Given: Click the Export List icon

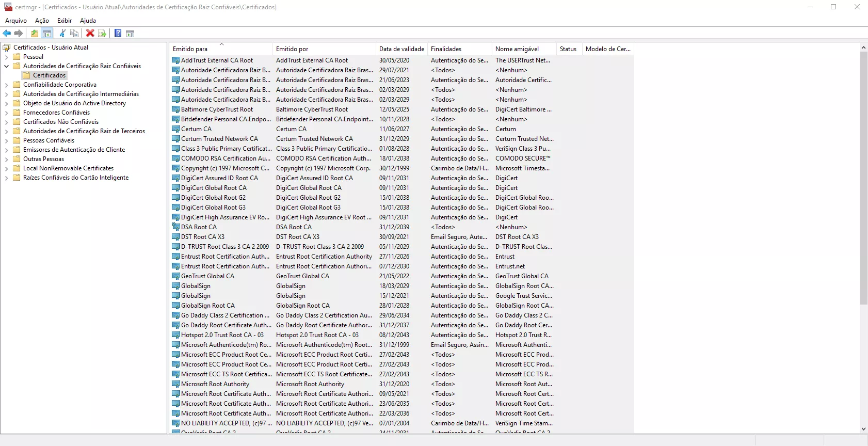Looking at the screenshot, I should (x=102, y=34).
